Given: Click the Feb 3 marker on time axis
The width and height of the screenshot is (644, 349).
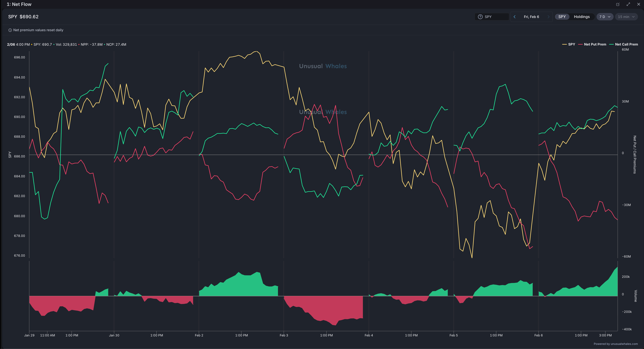Looking at the screenshot, I should tap(284, 335).
